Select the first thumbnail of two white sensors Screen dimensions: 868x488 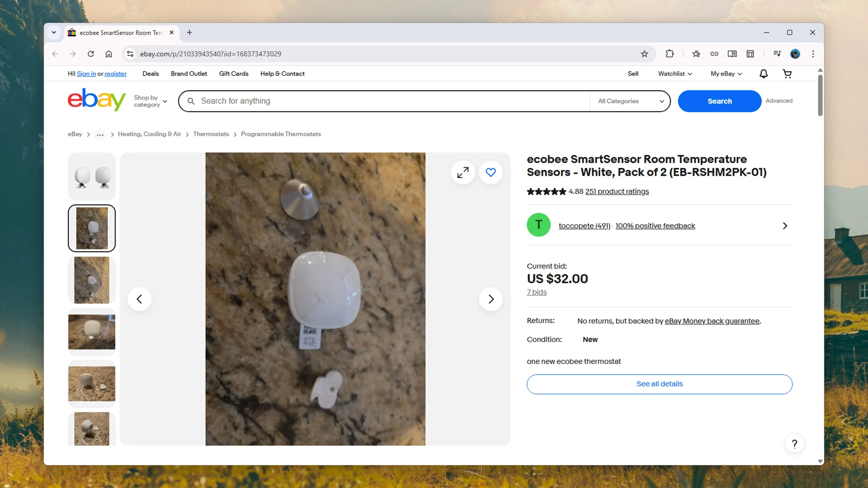point(92,176)
